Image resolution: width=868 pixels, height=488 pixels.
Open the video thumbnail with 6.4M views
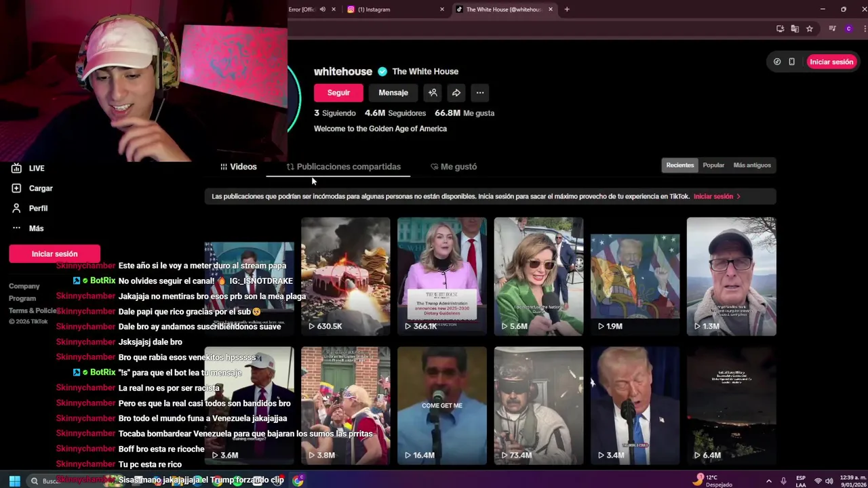731,406
